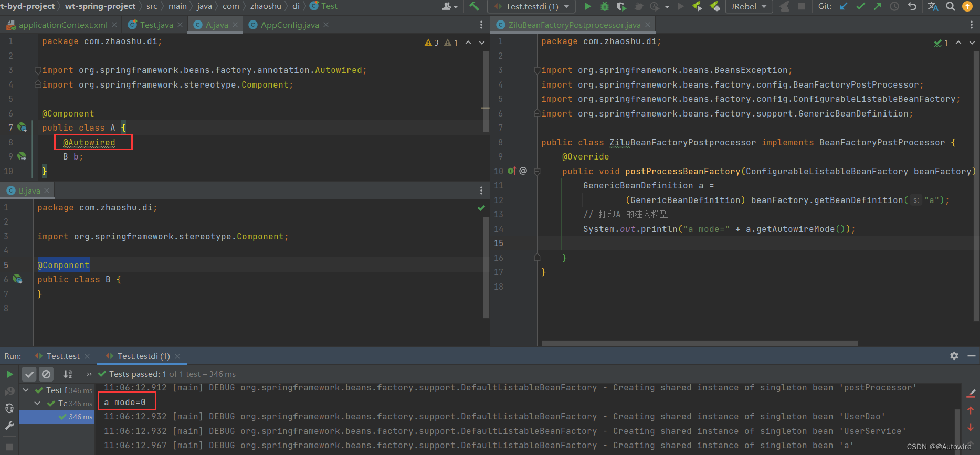Switch to applicationContext.xml tab

click(63, 25)
